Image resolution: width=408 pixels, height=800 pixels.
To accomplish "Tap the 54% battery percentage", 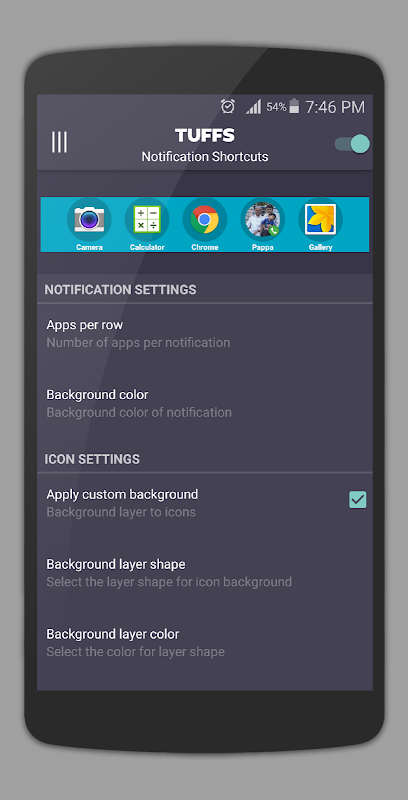I will click(x=276, y=107).
